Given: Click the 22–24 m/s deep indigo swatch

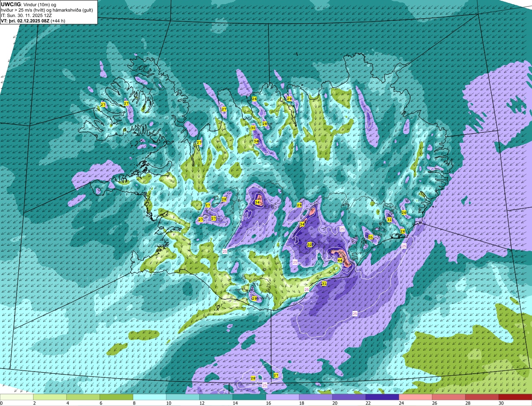Looking at the screenshot, I should click(x=382, y=397).
